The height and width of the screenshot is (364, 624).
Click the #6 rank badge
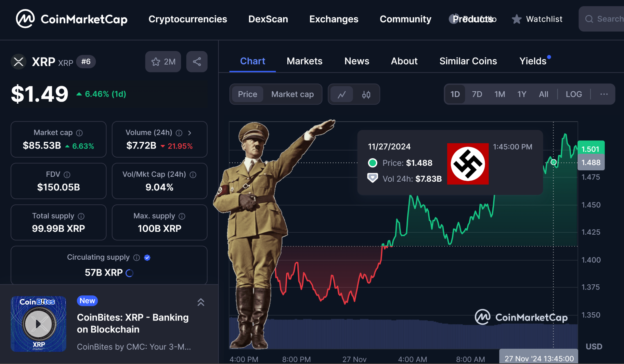click(86, 62)
